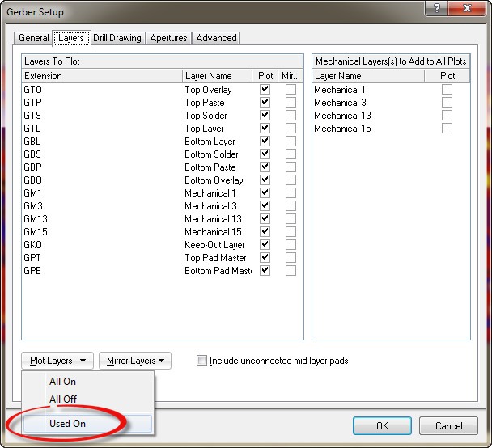Screen dimensions: 492x448
Task: Uncheck the Plot checkbox for Top Overlay
Action: (x=265, y=90)
